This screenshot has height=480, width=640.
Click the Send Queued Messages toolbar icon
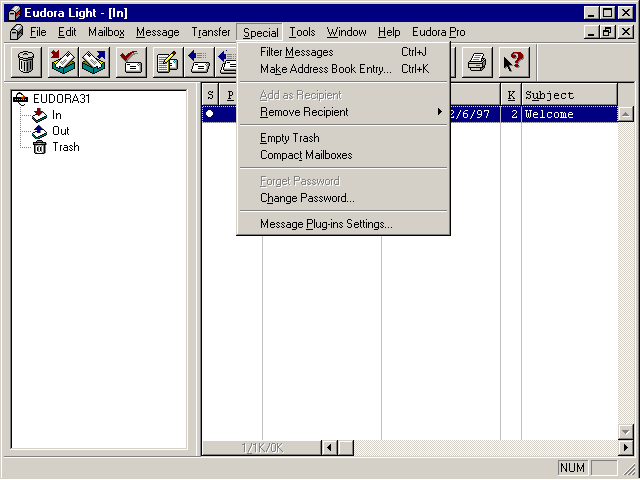click(x=94, y=62)
